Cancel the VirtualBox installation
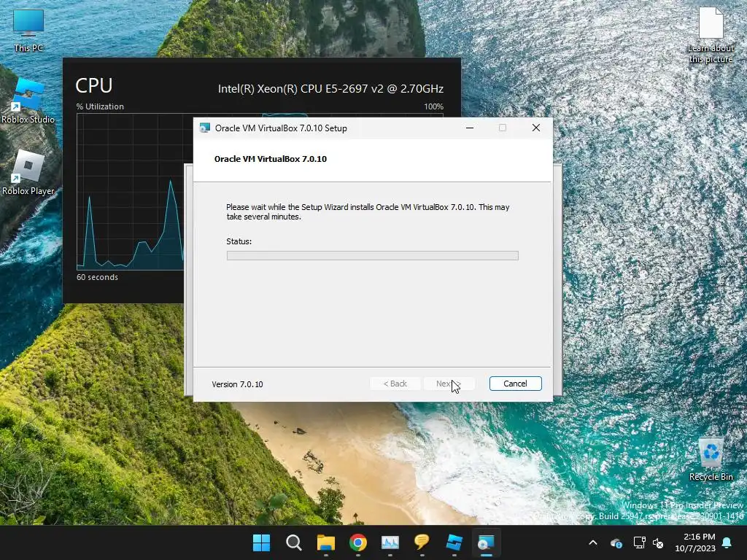The width and height of the screenshot is (747, 560). click(515, 384)
